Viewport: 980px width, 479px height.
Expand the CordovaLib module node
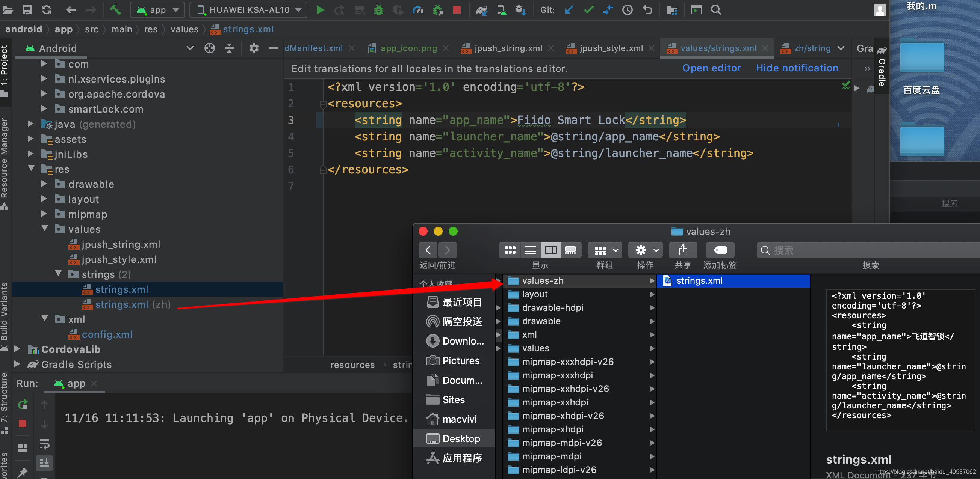click(17, 349)
